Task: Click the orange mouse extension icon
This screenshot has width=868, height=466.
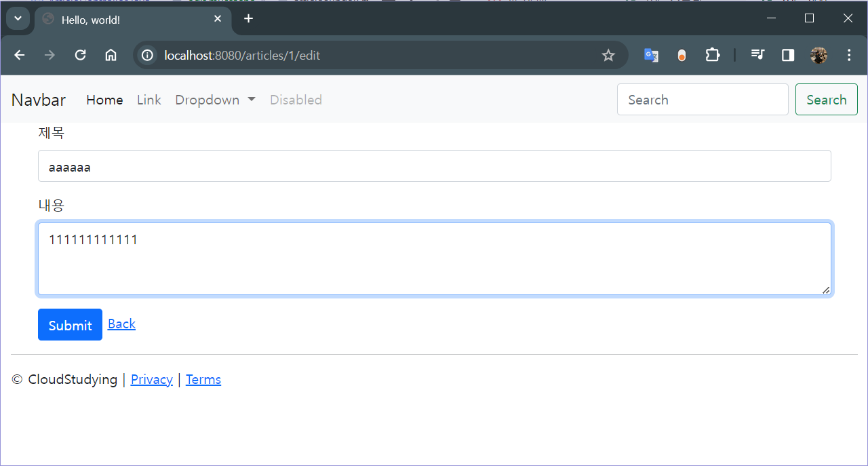Action: [x=682, y=56]
